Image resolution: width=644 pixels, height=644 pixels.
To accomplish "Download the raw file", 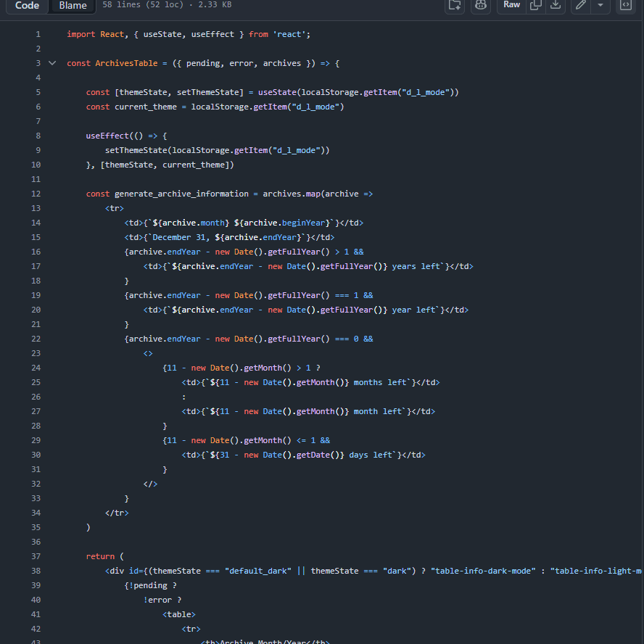I will pyautogui.click(x=556, y=5).
